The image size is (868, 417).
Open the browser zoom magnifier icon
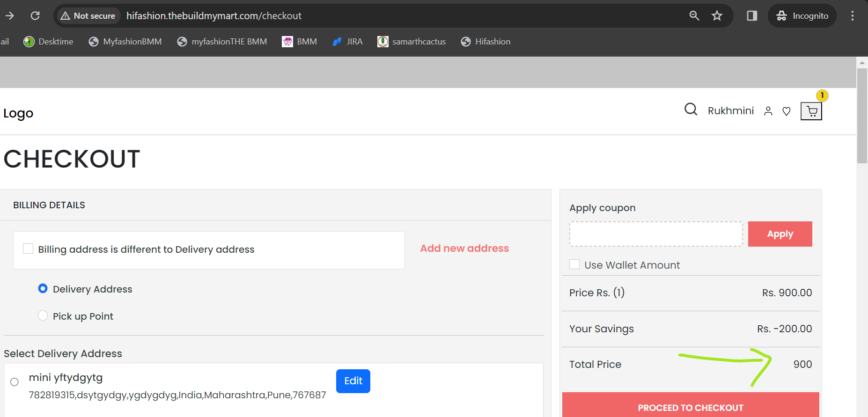click(694, 16)
